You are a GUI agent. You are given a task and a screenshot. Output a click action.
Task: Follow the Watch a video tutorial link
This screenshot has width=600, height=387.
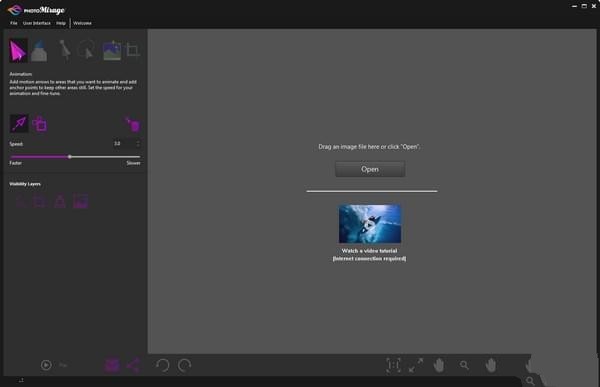369,251
